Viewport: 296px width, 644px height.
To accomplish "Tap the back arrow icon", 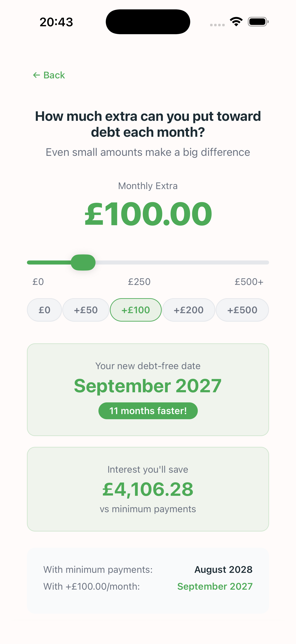I will click(x=36, y=75).
